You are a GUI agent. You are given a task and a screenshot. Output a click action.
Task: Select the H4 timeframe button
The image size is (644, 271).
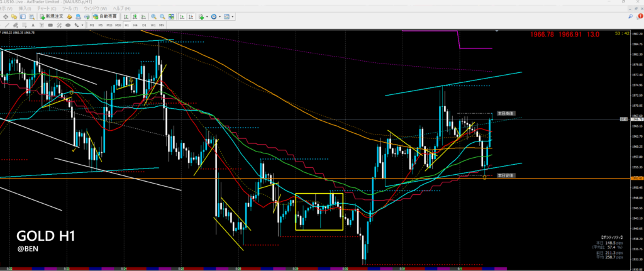(x=135, y=25)
